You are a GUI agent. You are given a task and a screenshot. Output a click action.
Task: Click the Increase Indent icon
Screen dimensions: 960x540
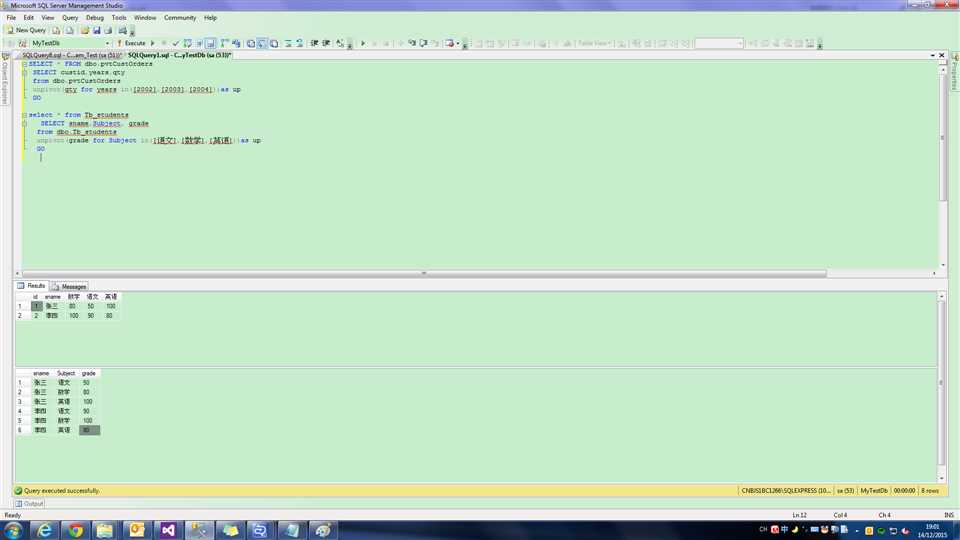326,43
